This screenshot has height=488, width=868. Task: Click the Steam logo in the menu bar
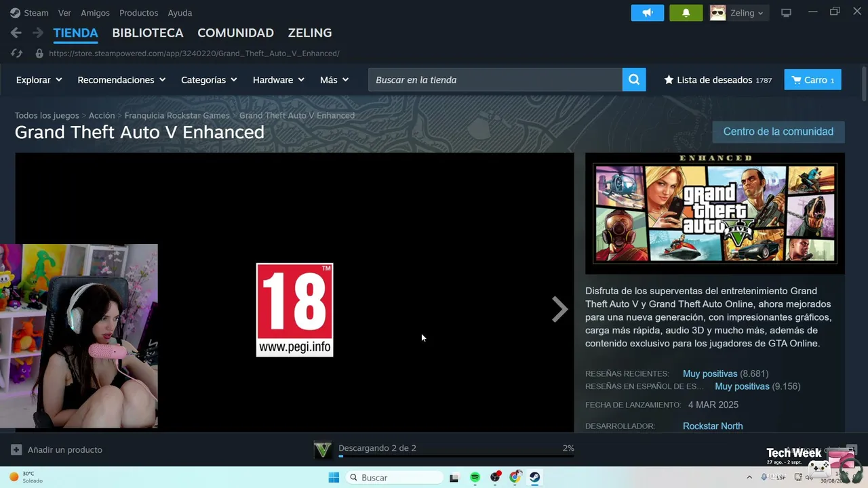(x=15, y=13)
